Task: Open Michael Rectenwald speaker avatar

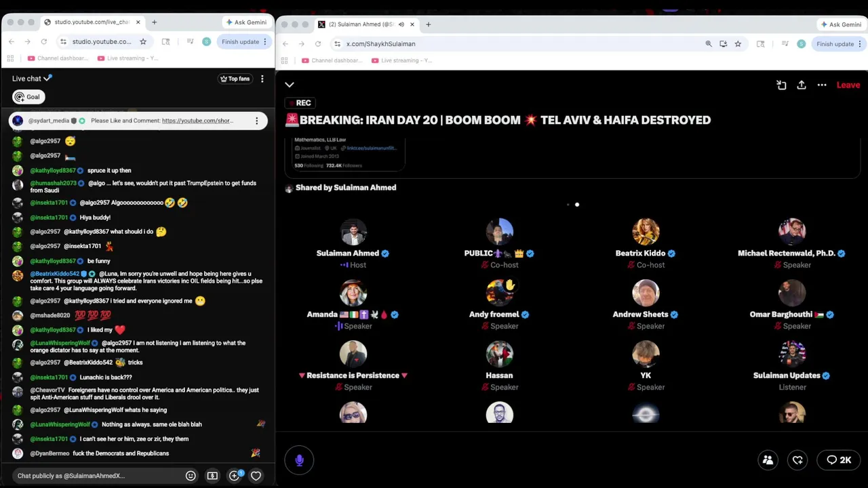Action: click(x=792, y=231)
